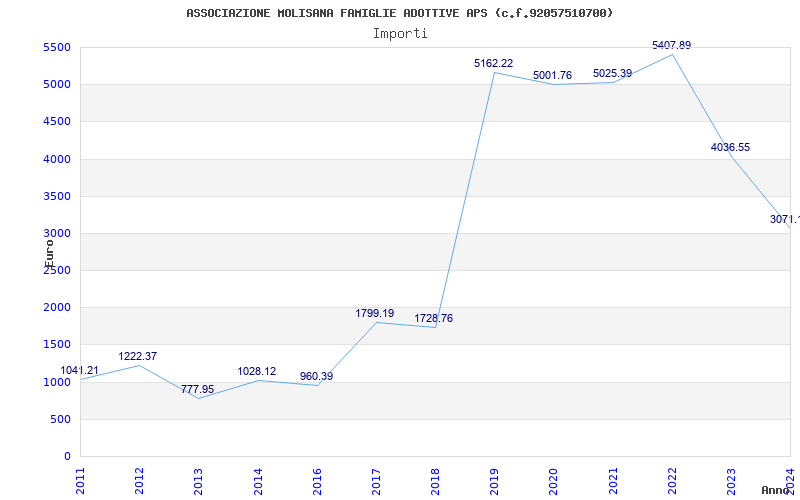Click y-axis tick value 5500
This screenshot has width=800, height=500.
click(x=57, y=48)
